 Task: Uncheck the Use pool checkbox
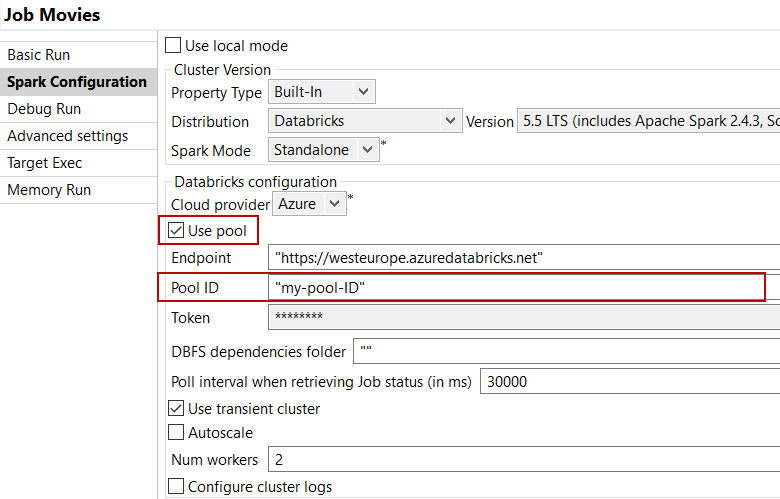pos(176,231)
